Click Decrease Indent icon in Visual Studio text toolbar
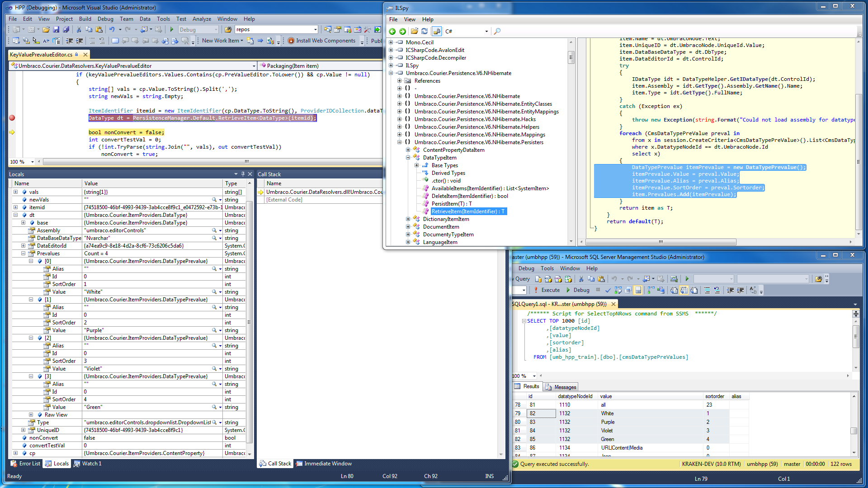This screenshot has height=488, width=868. click(70, 41)
